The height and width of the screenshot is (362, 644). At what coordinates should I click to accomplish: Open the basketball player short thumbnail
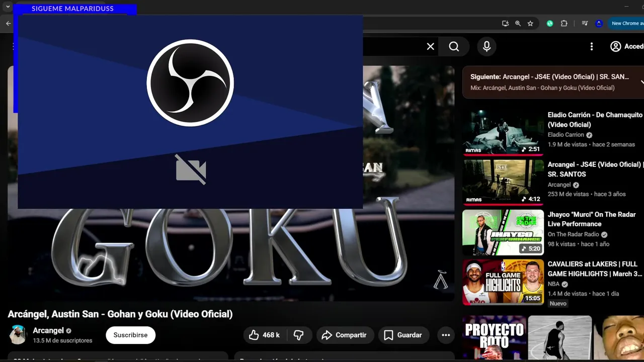tap(560, 338)
